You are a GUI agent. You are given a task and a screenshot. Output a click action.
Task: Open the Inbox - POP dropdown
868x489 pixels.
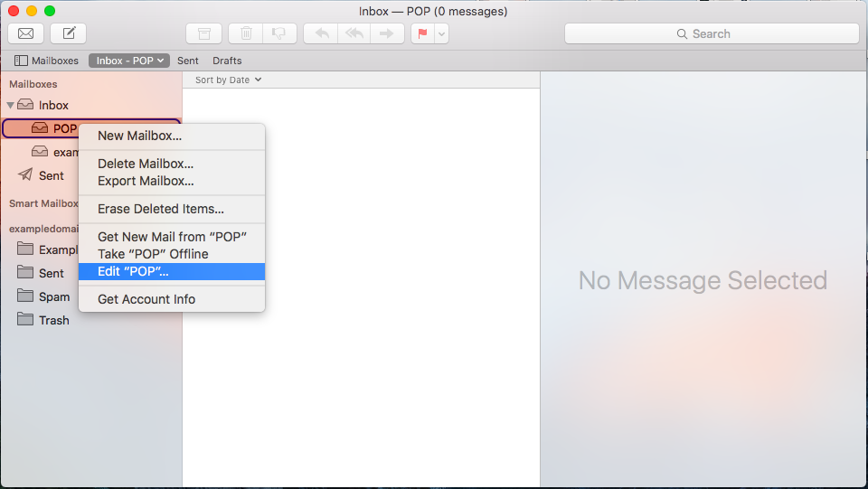129,61
